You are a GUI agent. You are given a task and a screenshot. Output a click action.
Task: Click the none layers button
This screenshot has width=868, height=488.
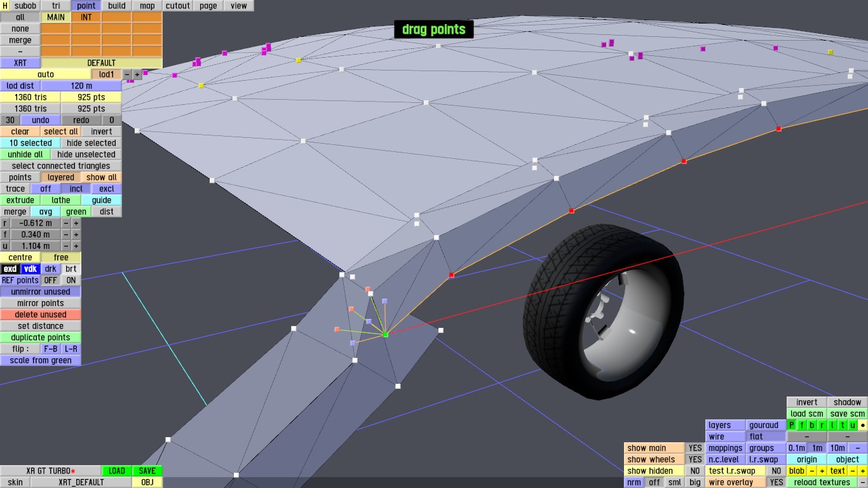point(20,29)
